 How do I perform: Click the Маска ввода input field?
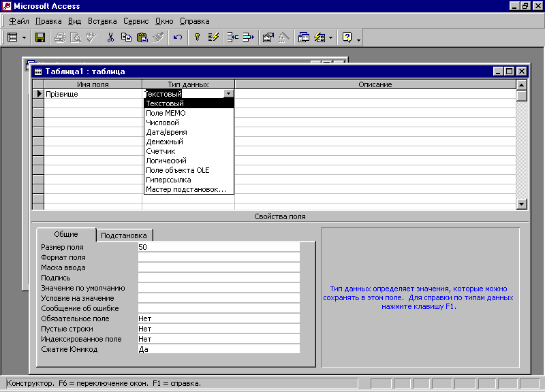(x=219, y=267)
